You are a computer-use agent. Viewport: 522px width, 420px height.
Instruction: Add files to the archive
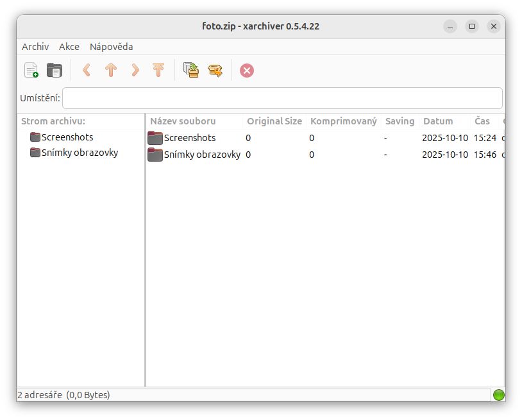click(x=191, y=70)
